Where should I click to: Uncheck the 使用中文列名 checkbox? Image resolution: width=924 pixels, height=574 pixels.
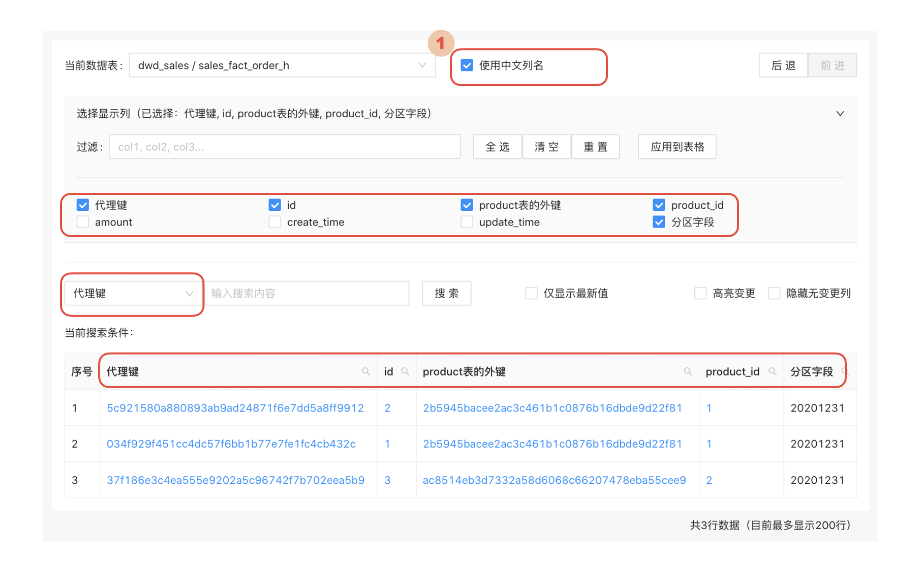point(467,65)
